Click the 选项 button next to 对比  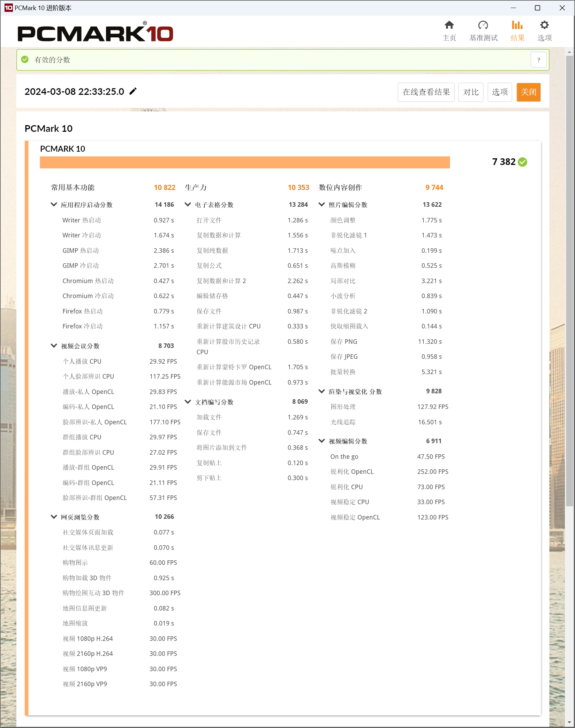coord(500,92)
